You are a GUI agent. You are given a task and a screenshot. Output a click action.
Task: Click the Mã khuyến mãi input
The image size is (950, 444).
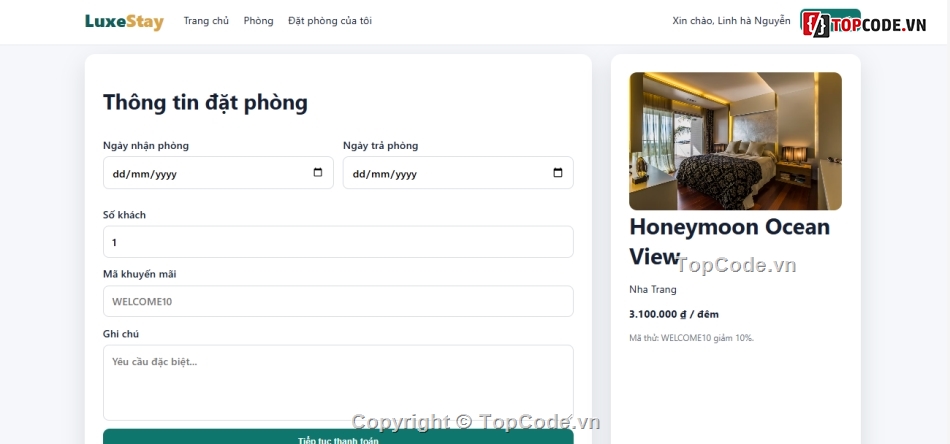[x=338, y=301]
